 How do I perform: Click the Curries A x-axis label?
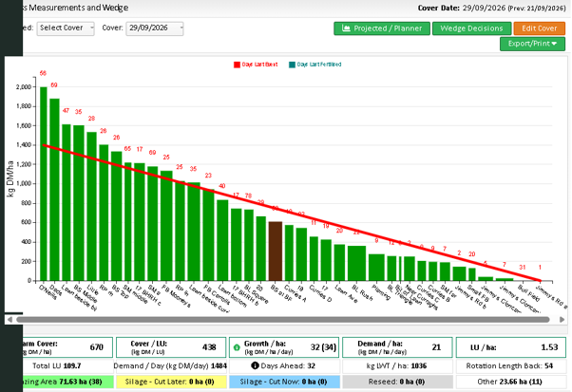[x=296, y=293]
